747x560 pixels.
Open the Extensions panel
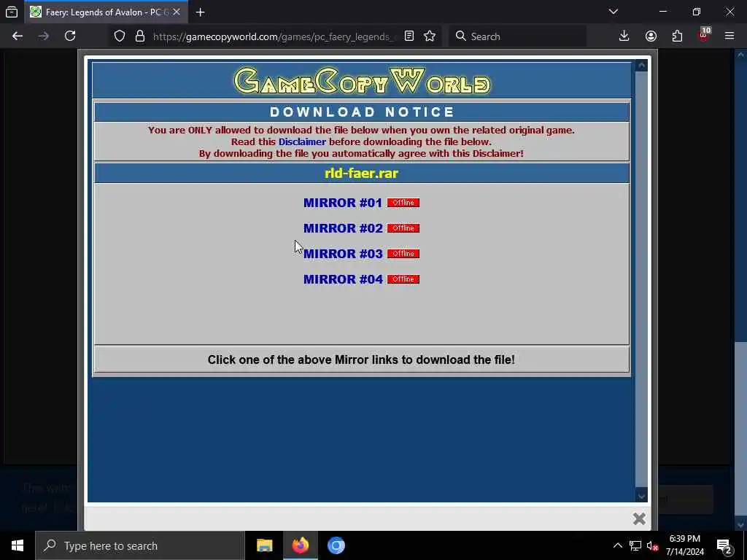click(x=677, y=36)
